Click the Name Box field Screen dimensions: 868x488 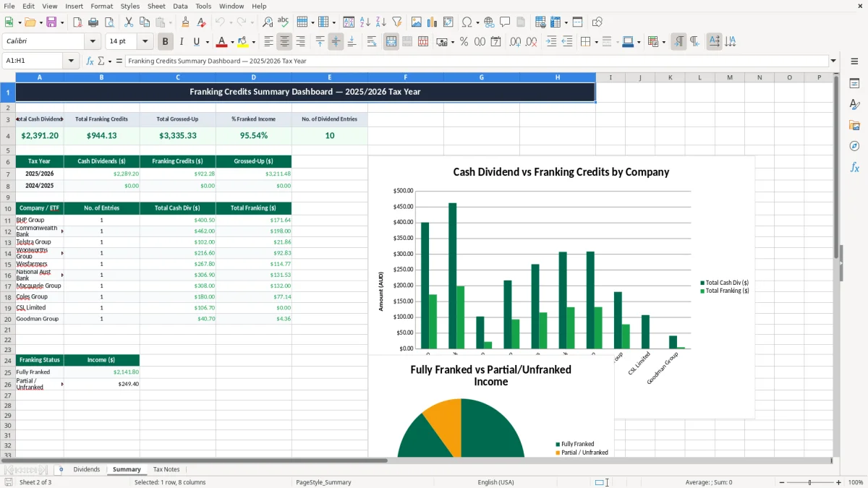click(x=33, y=61)
